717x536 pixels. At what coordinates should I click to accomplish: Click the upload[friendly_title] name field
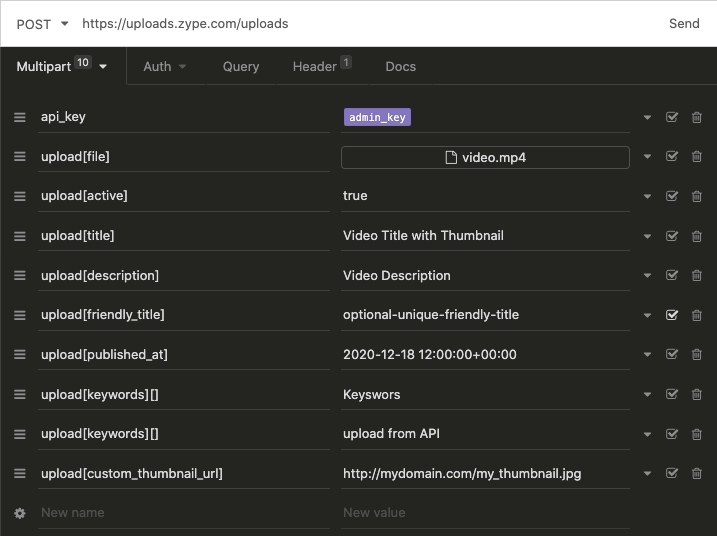click(x=184, y=315)
